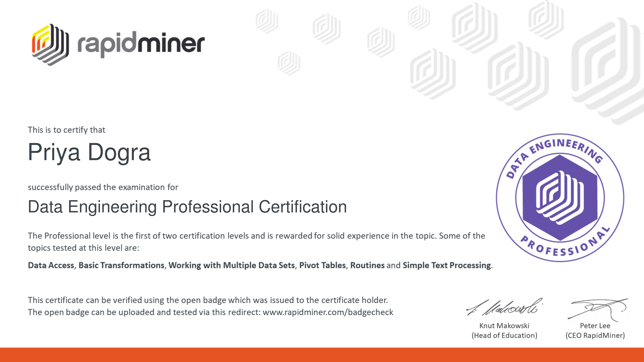
Task: Open the www.rapidminer.com/badgecheck link
Action: tap(328, 312)
